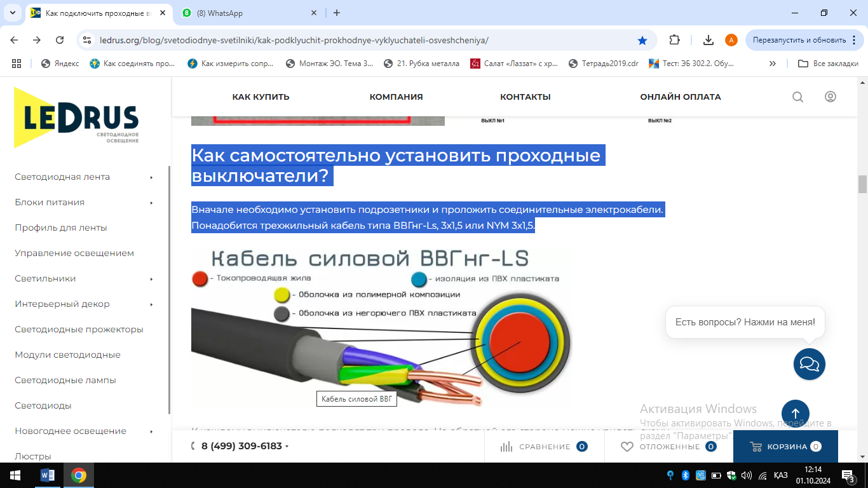Open the Chrome profile avatar
Viewport: 868px width, 488px height.
click(731, 40)
